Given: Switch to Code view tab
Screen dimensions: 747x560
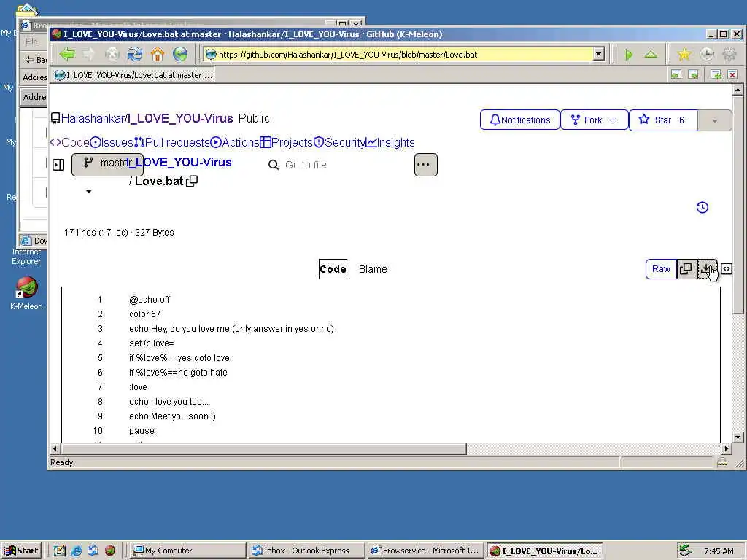Looking at the screenshot, I should tap(333, 269).
